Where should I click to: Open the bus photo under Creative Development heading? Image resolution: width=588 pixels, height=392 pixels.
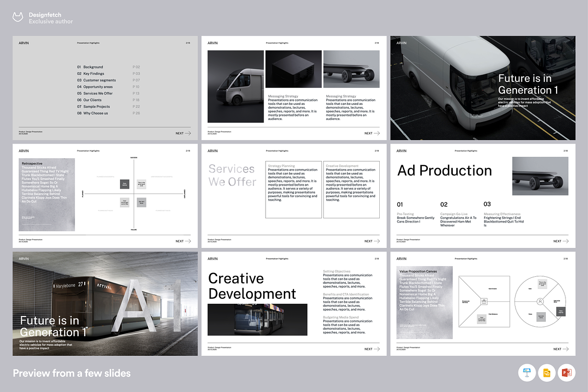click(257, 319)
